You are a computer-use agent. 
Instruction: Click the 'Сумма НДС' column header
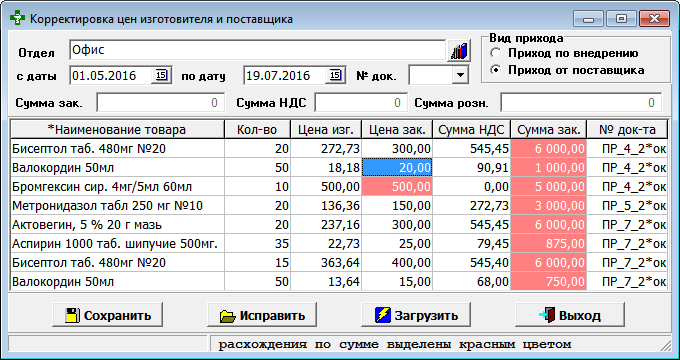coord(471,129)
